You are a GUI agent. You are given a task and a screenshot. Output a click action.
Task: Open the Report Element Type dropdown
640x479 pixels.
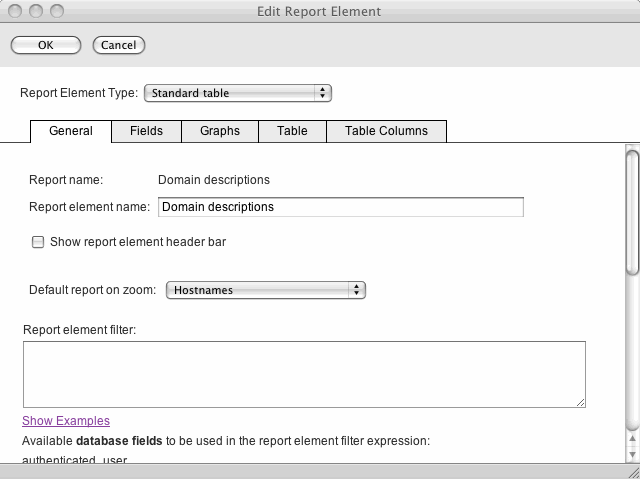pos(238,93)
